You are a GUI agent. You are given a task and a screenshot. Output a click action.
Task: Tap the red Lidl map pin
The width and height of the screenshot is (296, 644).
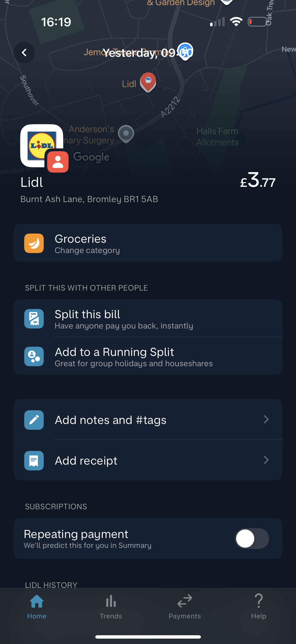coord(148,82)
